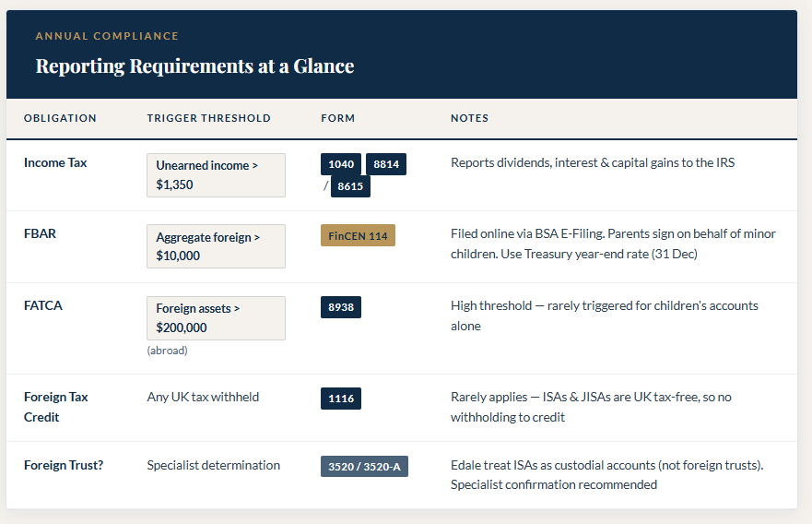Select the FBAR row label
Viewport: 812px width, 524px height.
40,233
